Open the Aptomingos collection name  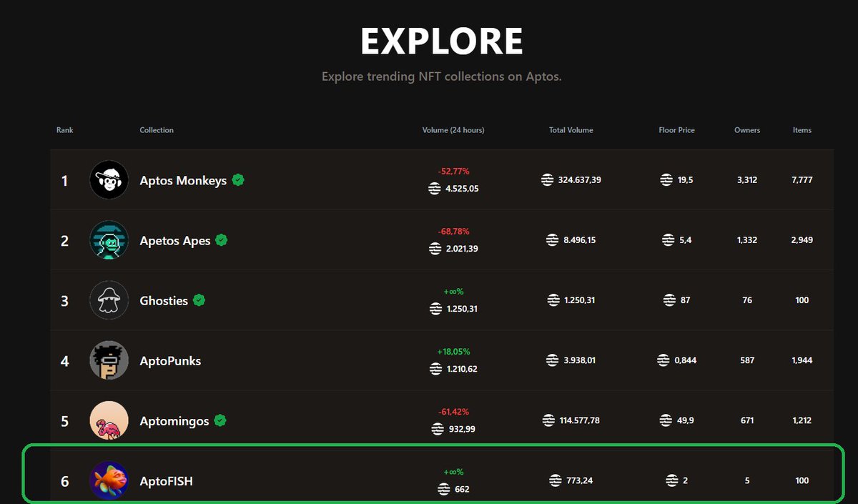pyautogui.click(x=174, y=421)
